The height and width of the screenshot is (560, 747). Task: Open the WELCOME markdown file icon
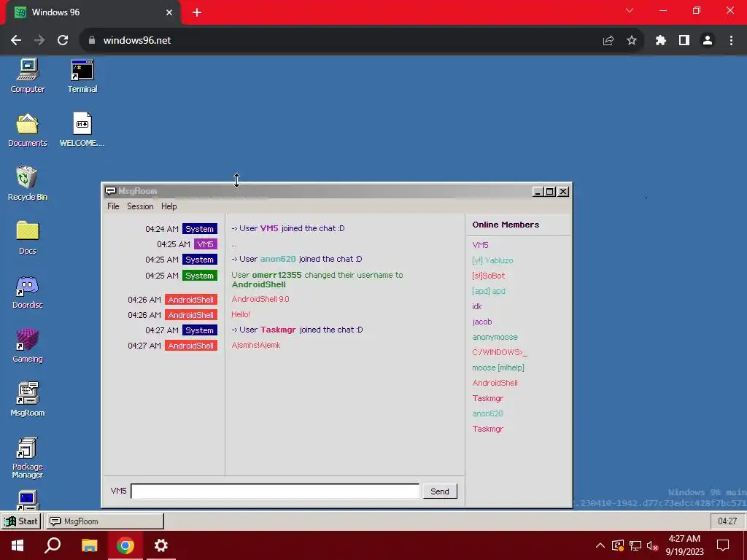point(82,130)
